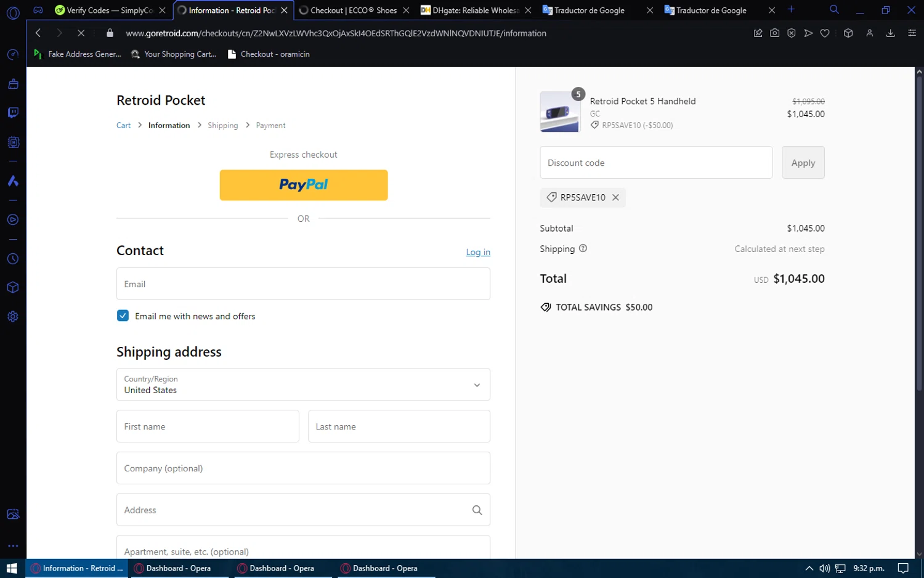Open the Fake Address Generator bookmark

click(78, 54)
